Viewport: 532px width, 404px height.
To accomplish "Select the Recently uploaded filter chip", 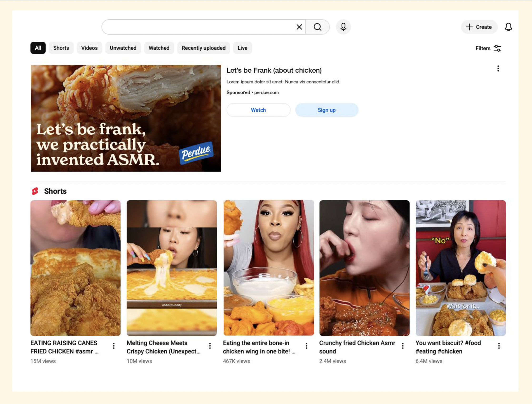I will (203, 48).
